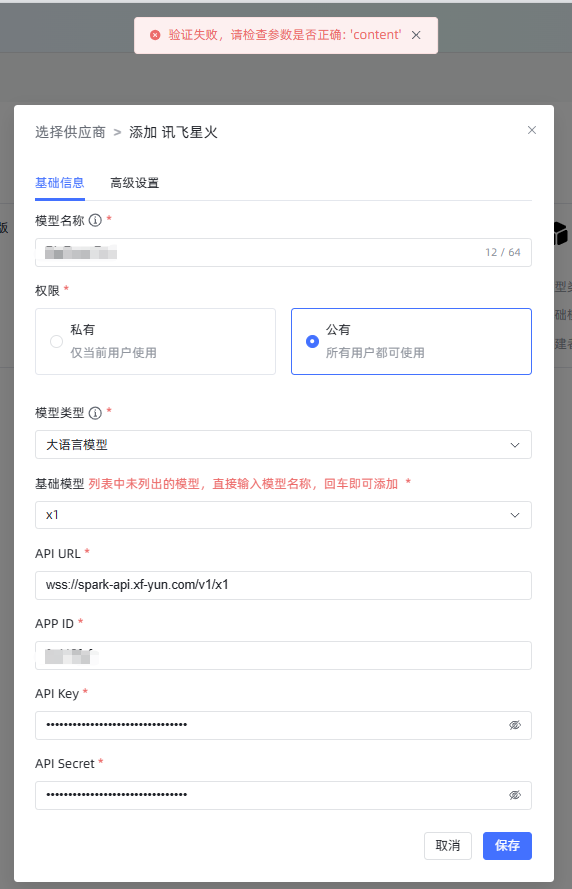Open the 基础模型 dropdown showing x1
Image resolution: width=572 pixels, height=889 pixels.
(x=283, y=515)
